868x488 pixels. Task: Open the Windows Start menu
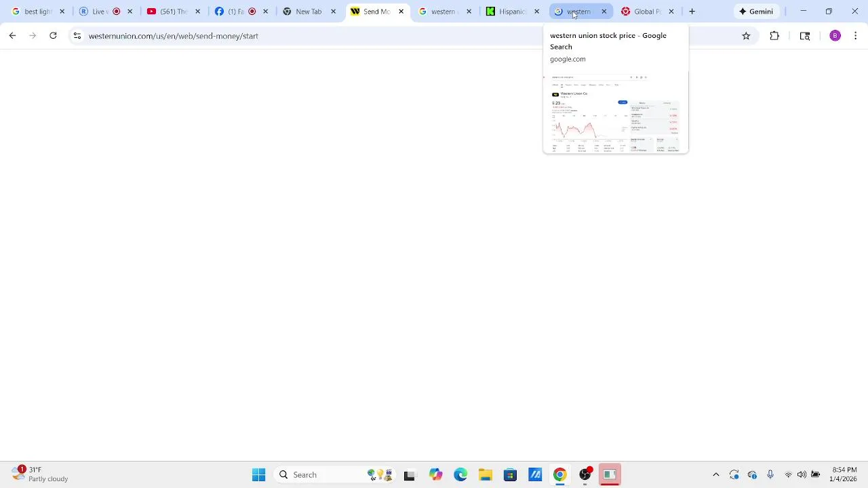[x=258, y=475]
